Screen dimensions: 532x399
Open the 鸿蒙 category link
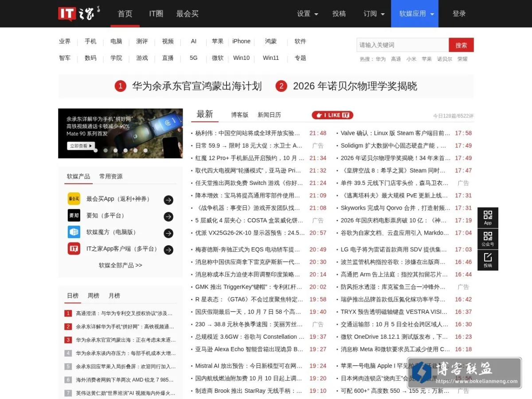coord(271,41)
